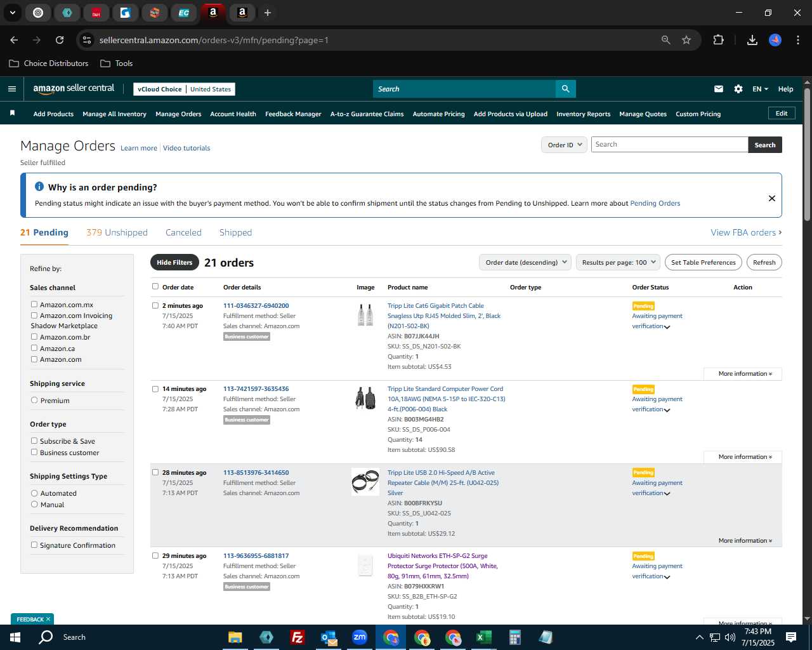The width and height of the screenshot is (812, 650).
Task: Open order link 113-9636955-6881817
Action: pyautogui.click(x=256, y=556)
